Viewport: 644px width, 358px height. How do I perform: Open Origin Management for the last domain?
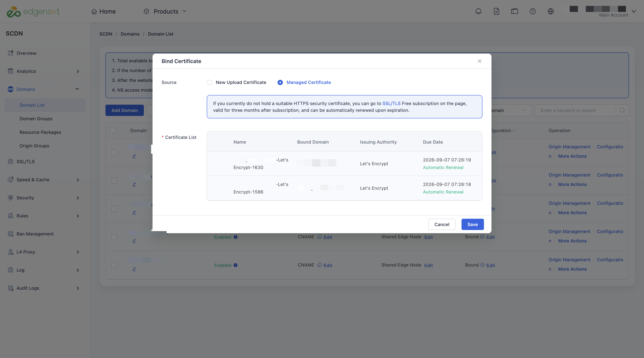(x=569, y=260)
